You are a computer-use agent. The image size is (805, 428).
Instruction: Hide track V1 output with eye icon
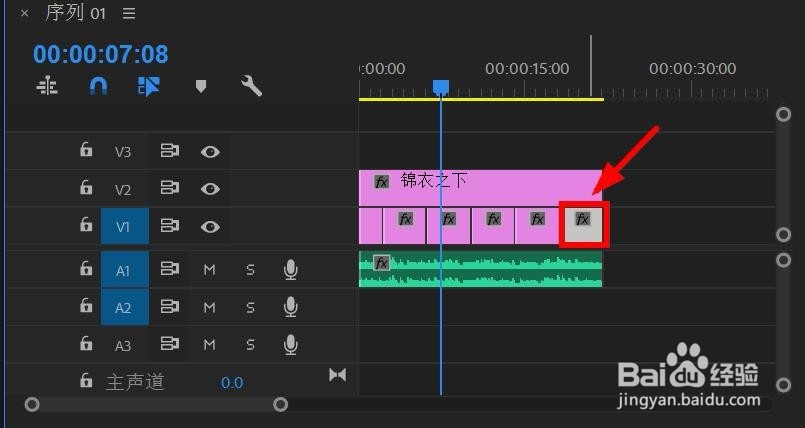(210, 226)
